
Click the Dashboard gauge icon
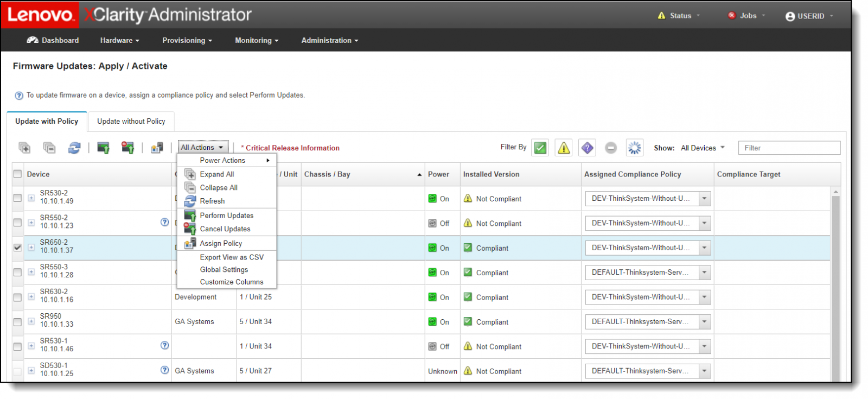[x=33, y=40]
